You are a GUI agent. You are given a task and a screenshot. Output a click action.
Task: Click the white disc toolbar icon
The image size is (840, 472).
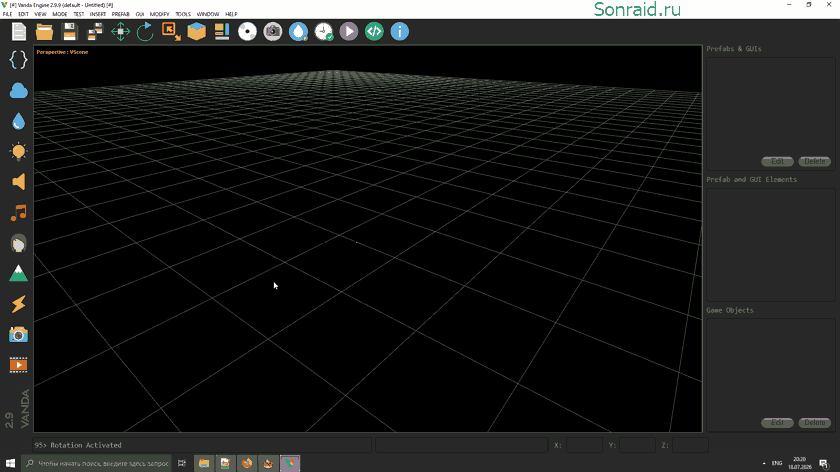point(247,32)
